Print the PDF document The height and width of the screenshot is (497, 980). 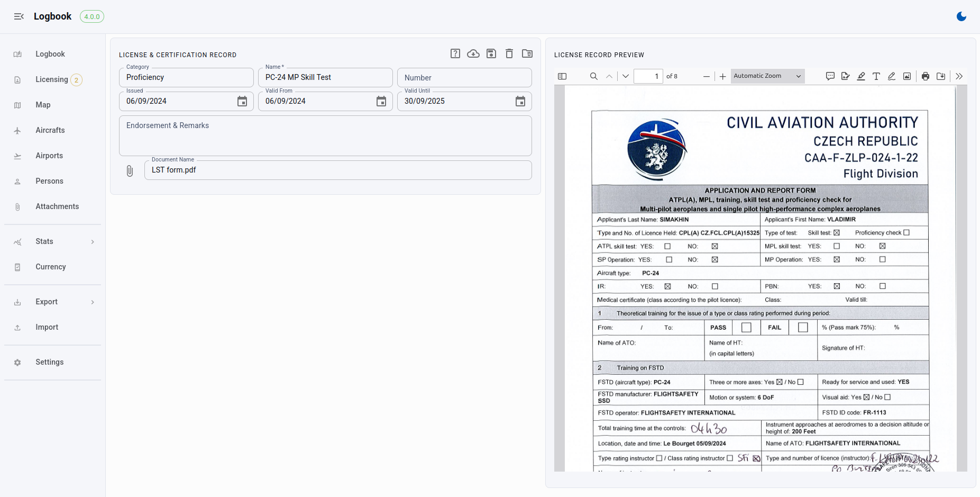[x=926, y=76]
